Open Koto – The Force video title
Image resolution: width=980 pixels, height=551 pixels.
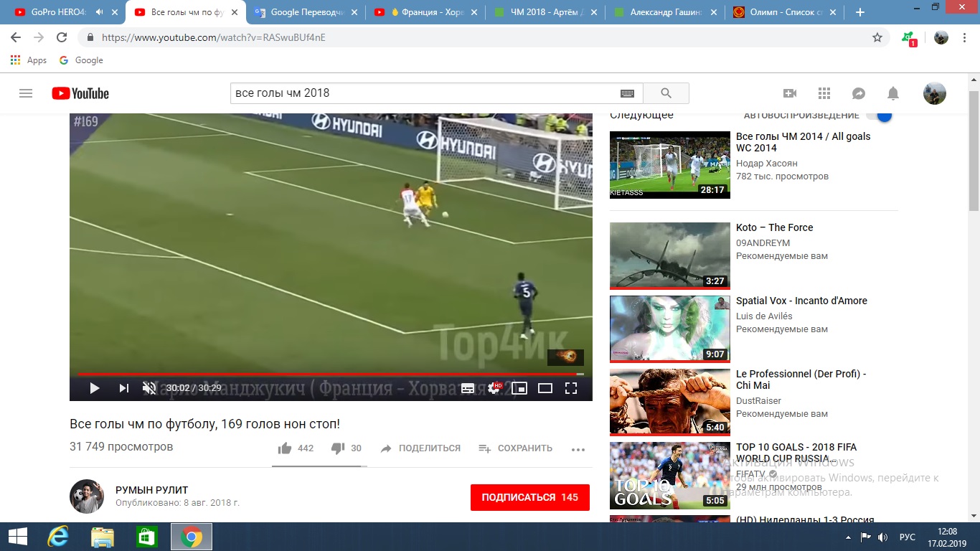774,227
